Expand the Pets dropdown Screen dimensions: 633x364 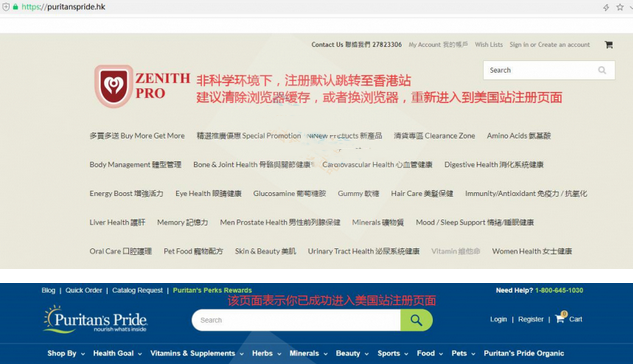pyautogui.click(x=463, y=354)
